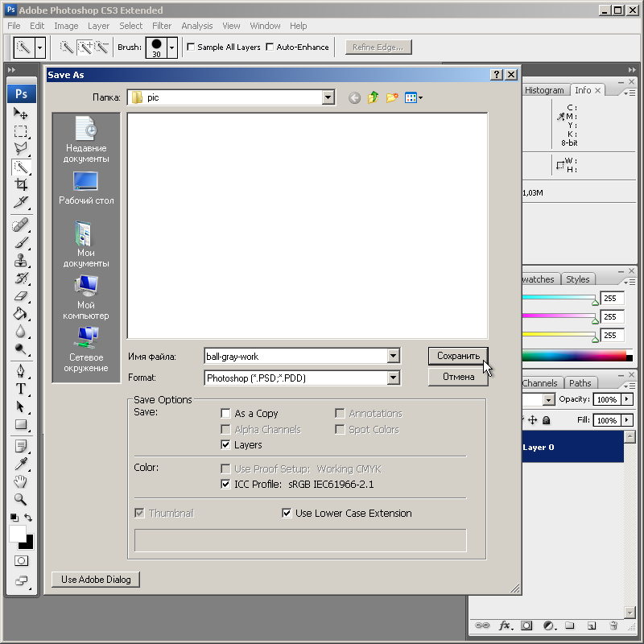Open the View menu dropdown icon

click(x=414, y=97)
